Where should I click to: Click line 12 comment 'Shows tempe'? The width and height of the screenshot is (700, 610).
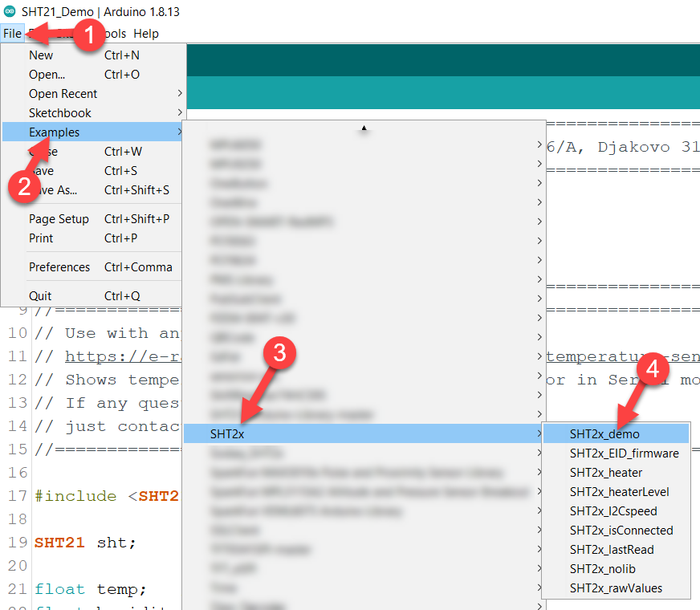tap(107, 380)
